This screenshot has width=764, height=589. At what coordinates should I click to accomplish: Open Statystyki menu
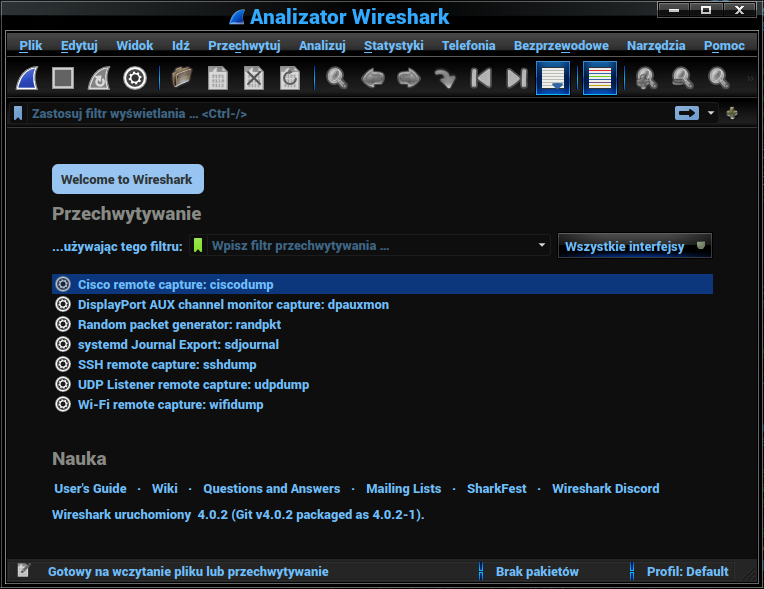tap(394, 46)
